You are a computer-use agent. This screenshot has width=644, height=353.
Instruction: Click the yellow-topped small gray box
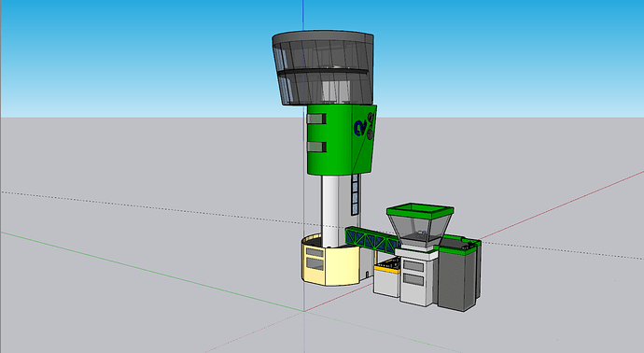[x=386, y=278]
